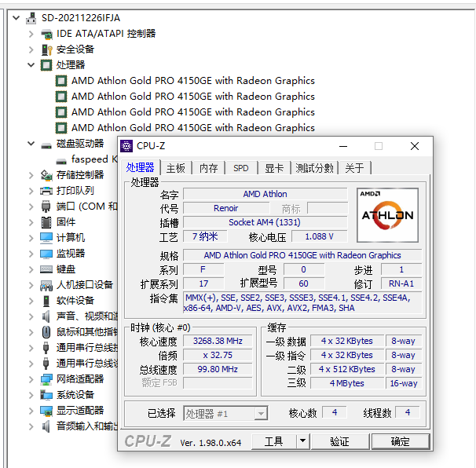Switch to the 处理器 tab in CPU-Z

pos(141,167)
